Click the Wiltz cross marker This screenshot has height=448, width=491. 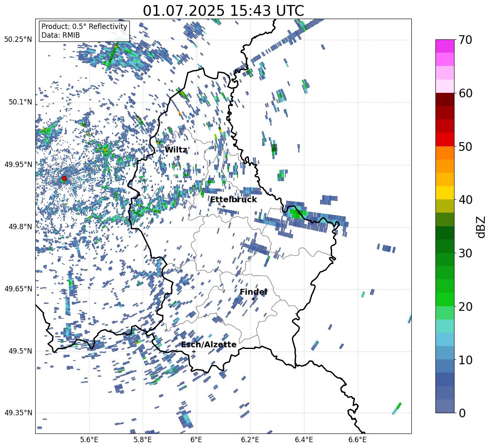[178, 157]
